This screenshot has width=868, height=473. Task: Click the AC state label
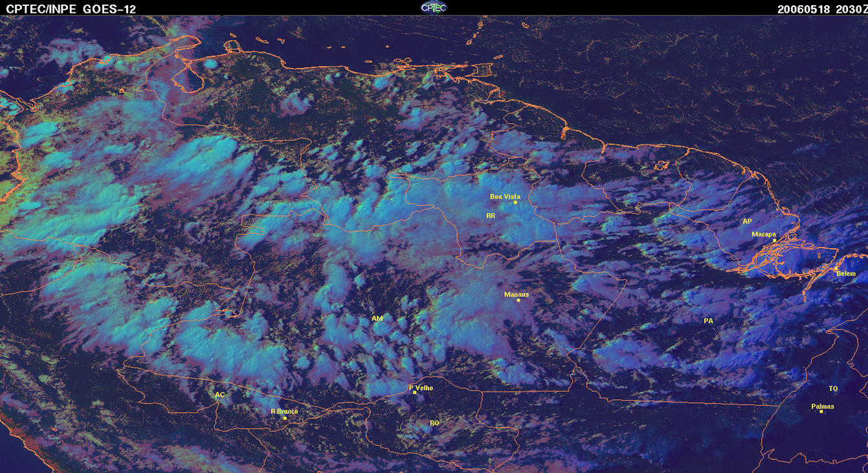(x=220, y=395)
